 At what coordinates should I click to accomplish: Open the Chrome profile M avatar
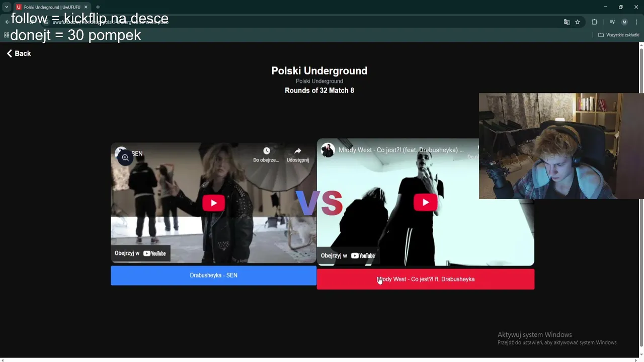click(624, 22)
